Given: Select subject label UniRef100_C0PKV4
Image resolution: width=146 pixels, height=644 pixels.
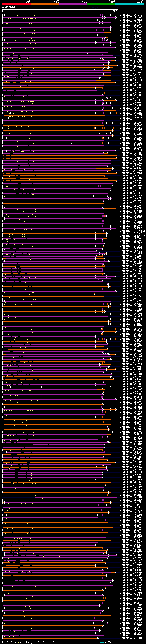Looking at the screenshot, I should pyautogui.click(x=131, y=115).
